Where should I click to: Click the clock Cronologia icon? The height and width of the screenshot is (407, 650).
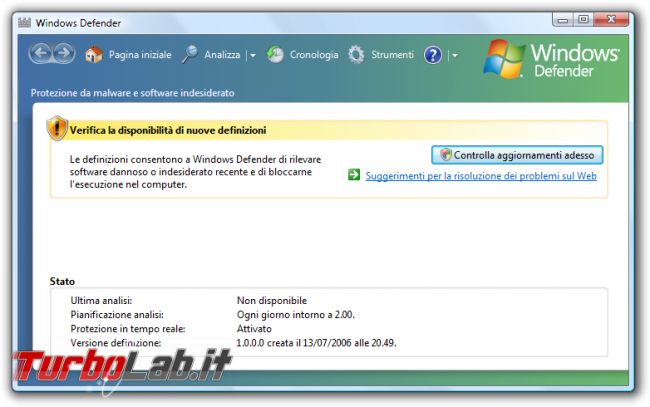tap(275, 54)
